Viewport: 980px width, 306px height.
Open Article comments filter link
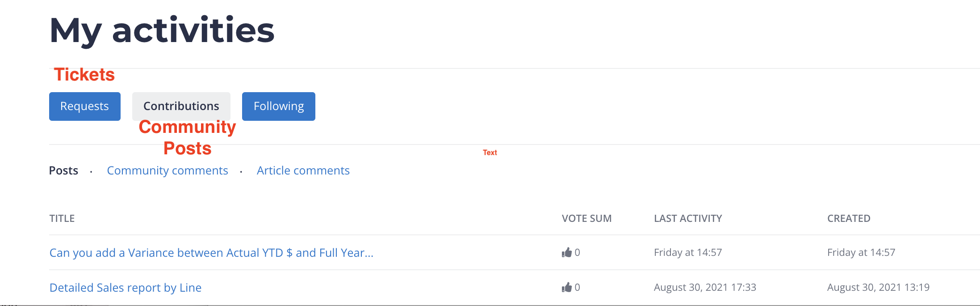tap(303, 170)
